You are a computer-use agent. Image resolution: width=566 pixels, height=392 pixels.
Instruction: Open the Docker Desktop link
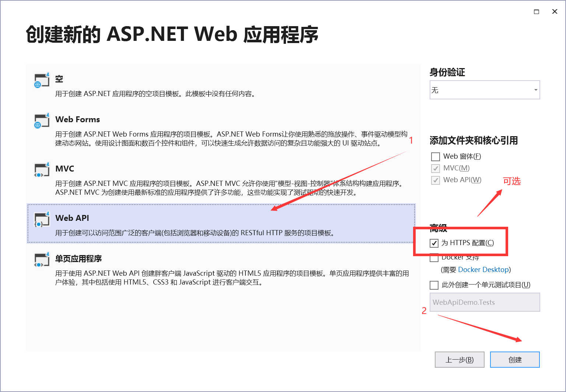(483, 269)
